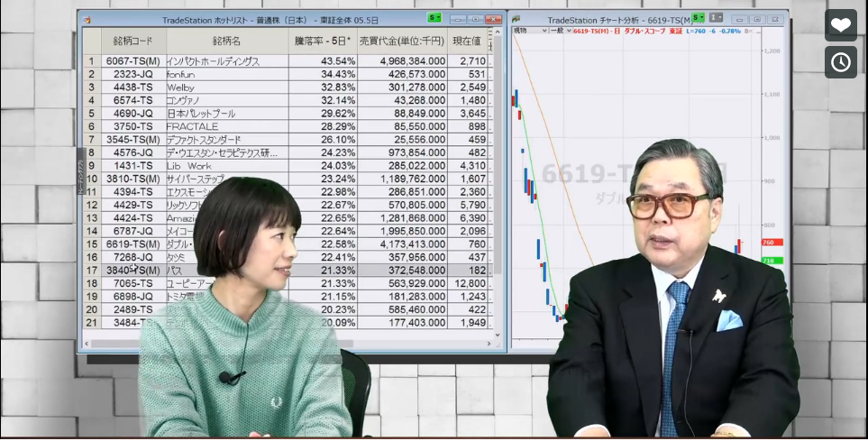The height and width of the screenshot is (441, 868).
Task: Select code 7268-JQ
Action: click(x=132, y=257)
